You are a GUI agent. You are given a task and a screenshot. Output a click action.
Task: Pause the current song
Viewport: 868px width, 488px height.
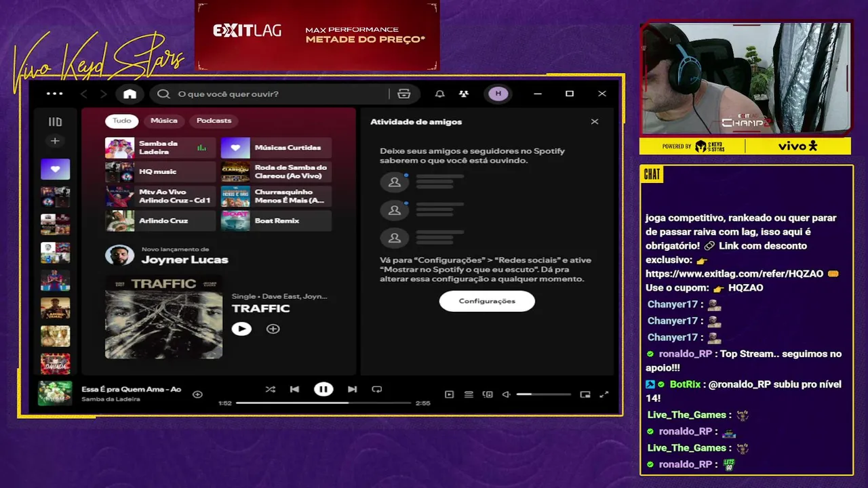pyautogui.click(x=323, y=389)
